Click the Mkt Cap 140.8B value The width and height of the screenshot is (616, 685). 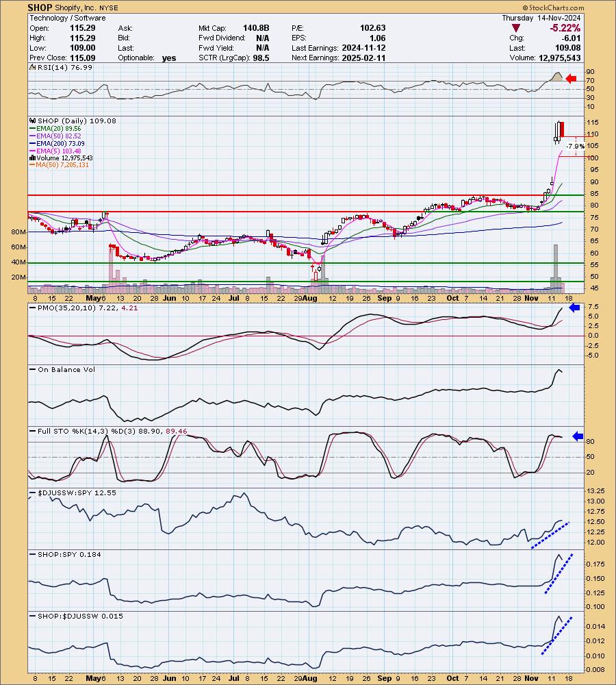[256, 28]
